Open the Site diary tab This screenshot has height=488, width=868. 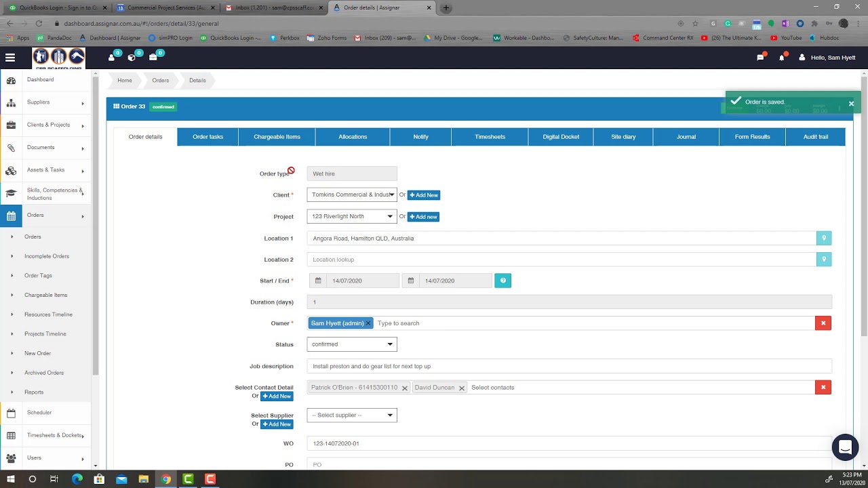(x=623, y=137)
